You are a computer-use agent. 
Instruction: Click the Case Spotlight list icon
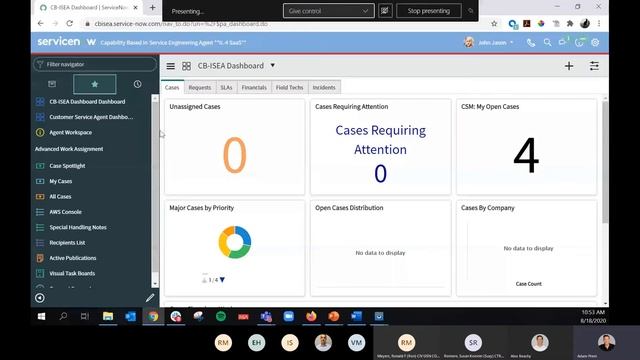tap(40, 166)
